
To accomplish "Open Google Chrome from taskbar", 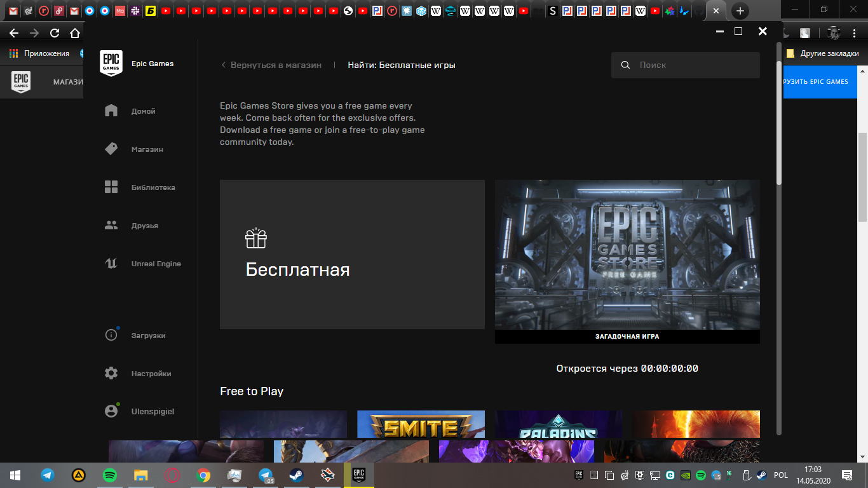I will coord(203,475).
